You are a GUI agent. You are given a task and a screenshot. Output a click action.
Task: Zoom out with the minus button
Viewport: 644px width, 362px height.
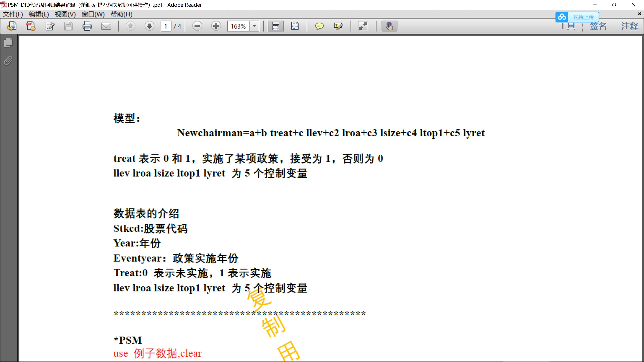pos(197,26)
